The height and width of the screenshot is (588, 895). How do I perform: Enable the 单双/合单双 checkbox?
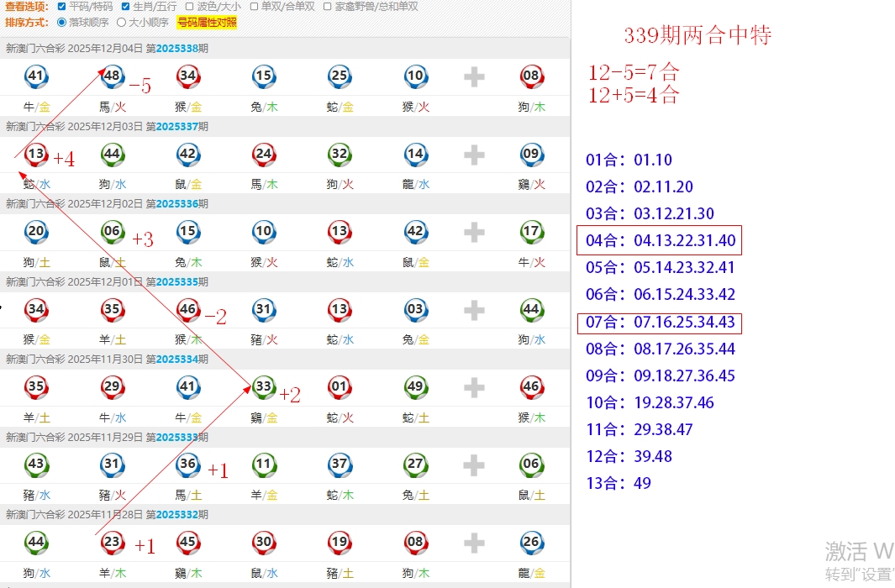tap(254, 7)
